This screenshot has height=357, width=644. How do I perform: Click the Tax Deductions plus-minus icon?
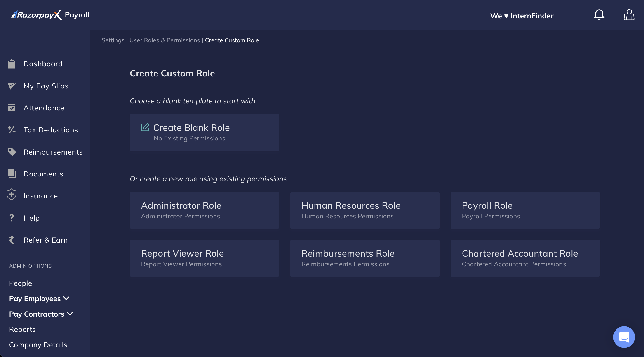pyautogui.click(x=12, y=130)
